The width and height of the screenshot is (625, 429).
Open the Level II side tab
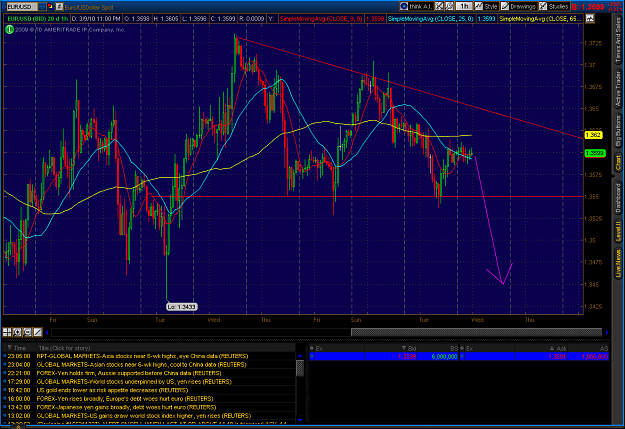[618, 231]
